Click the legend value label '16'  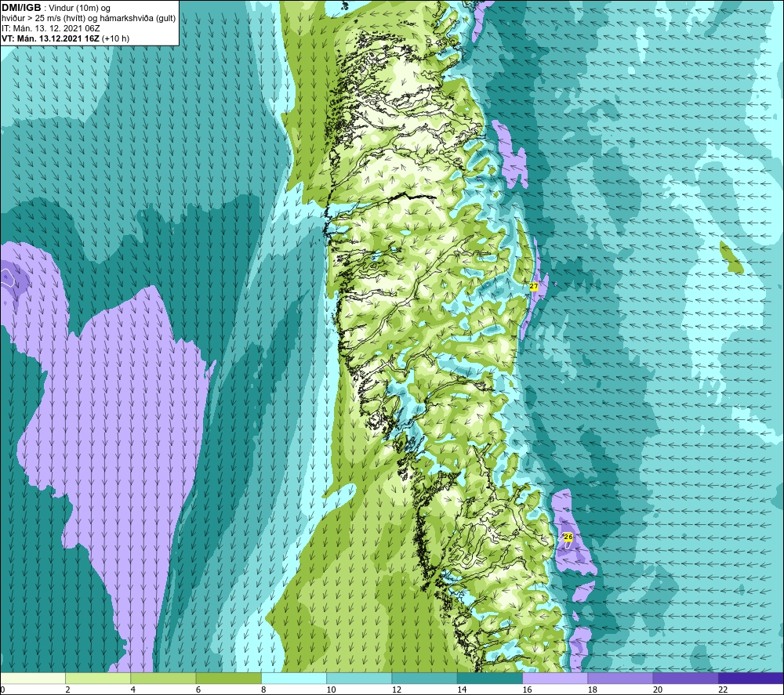tap(527, 690)
